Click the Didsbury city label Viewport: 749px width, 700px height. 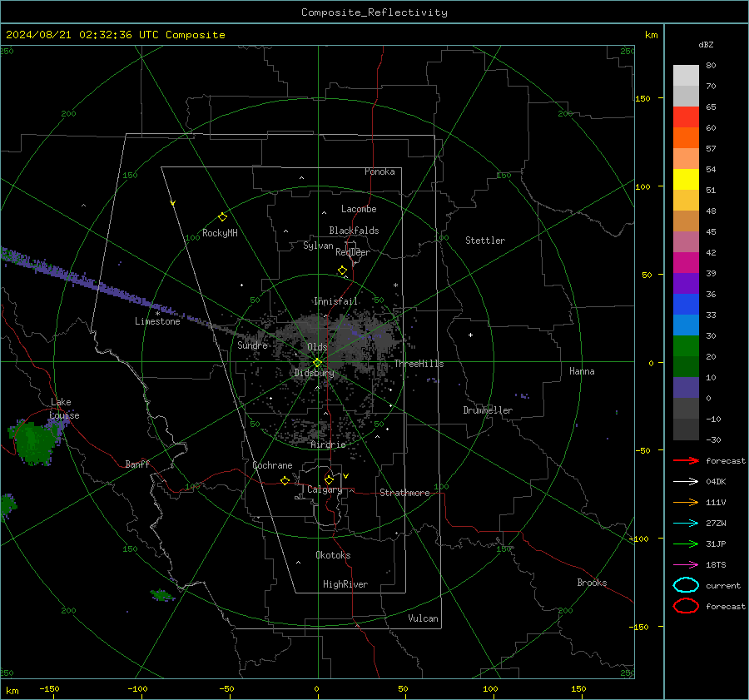point(314,373)
